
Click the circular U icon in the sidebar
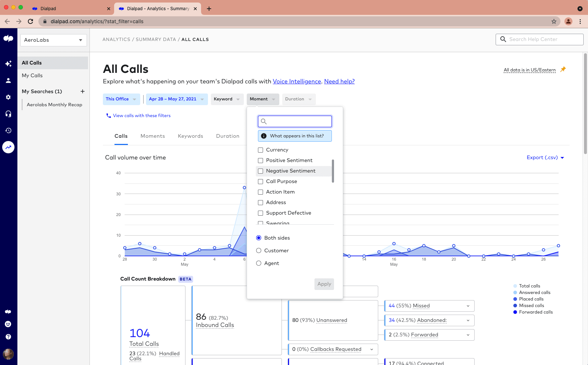pos(8,324)
